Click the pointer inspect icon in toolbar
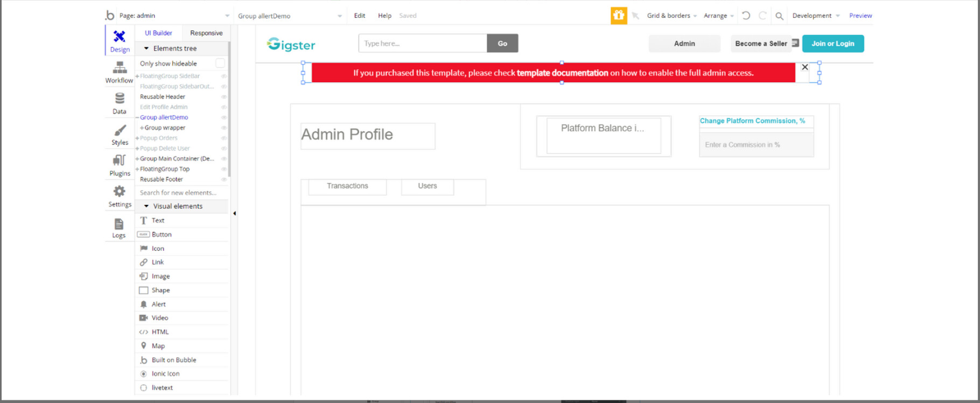Screen dimensions: 980x403 [635, 16]
